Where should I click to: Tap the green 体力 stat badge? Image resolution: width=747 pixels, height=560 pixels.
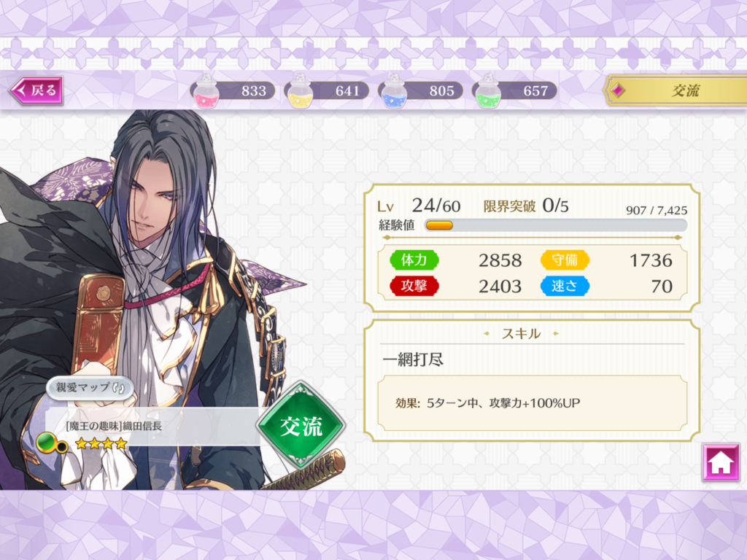click(x=414, y=260)
